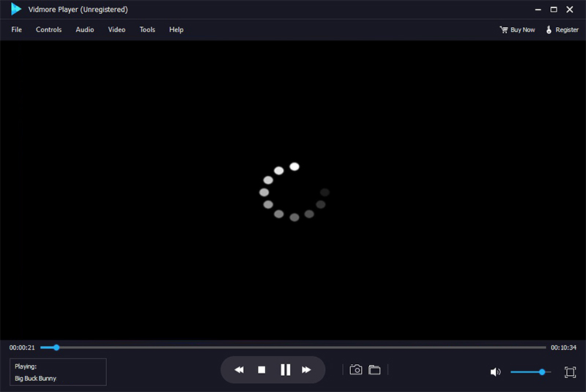
Task: Open the Help menu
Action: [x=177, y=29]
